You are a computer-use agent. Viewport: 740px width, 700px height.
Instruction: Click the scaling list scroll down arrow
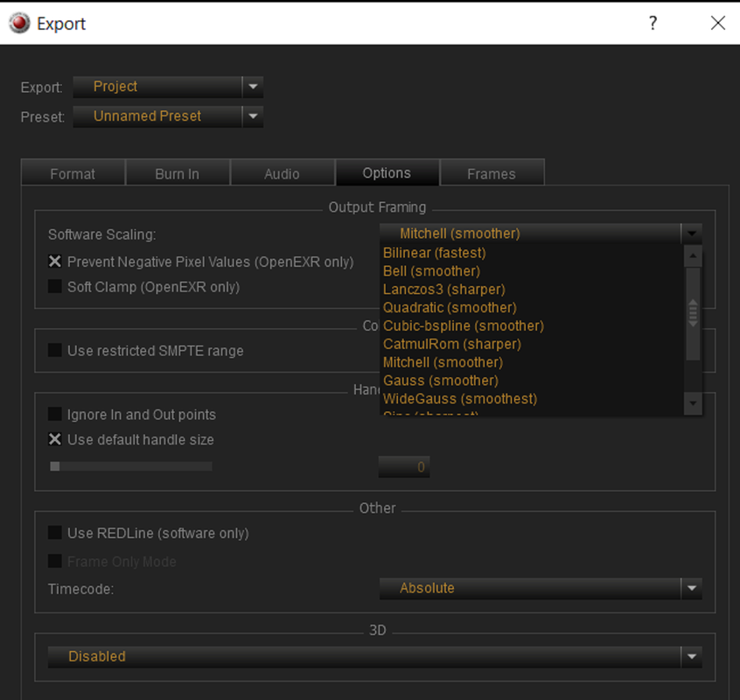[693, 403]
